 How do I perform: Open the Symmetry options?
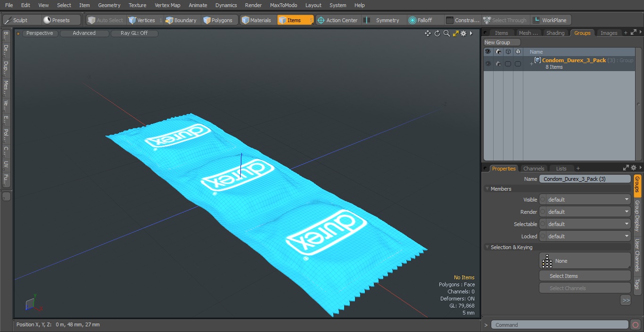pos(383,20)
